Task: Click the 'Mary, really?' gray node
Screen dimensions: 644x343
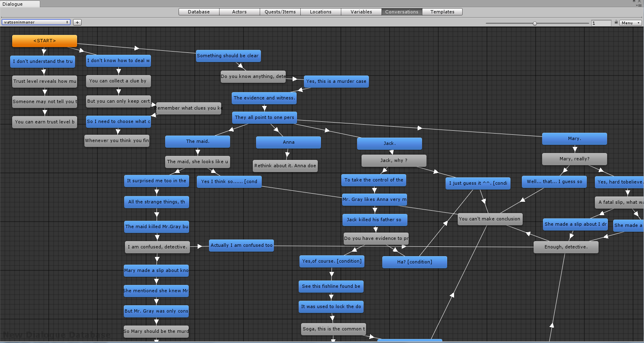Action: pos(574,159)
